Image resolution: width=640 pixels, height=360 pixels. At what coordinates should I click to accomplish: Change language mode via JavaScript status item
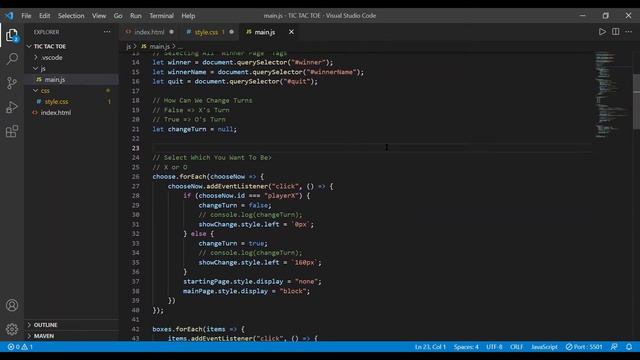544,347
